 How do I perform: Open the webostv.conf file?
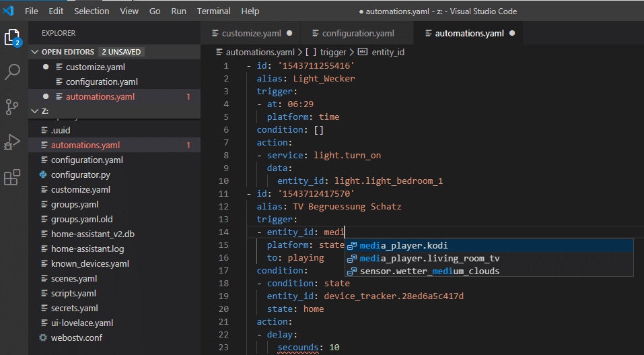114,337
